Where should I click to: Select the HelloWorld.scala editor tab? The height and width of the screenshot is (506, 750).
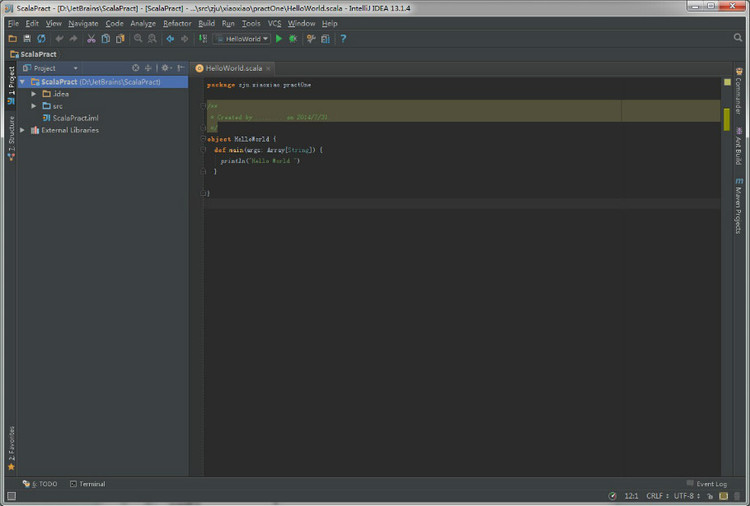[x=233, y=68]
